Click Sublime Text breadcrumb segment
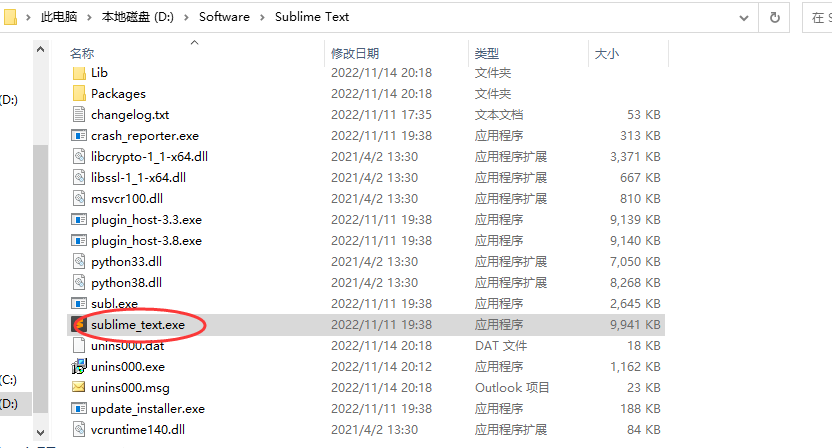 (x=311, y=17)
